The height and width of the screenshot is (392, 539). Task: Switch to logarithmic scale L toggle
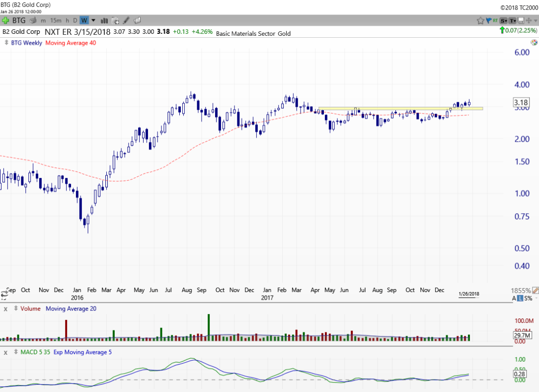[520, 298]
